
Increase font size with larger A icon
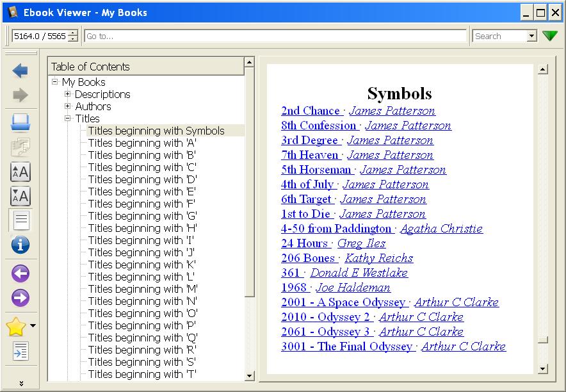[x=20, y=172]
